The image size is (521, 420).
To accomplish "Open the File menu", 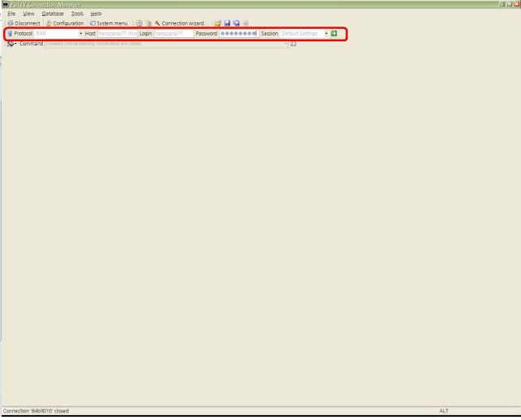I will tap(12, 14).
